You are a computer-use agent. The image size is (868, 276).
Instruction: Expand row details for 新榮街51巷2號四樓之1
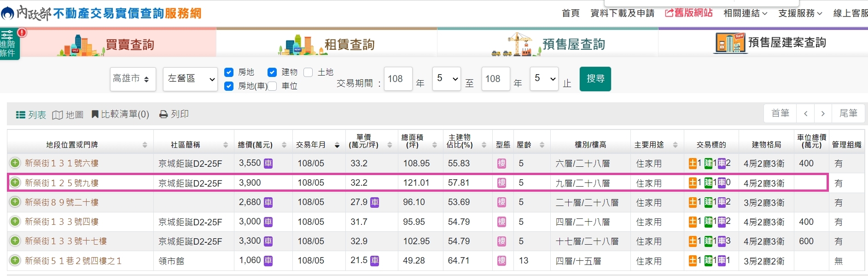tap(15, 260)
